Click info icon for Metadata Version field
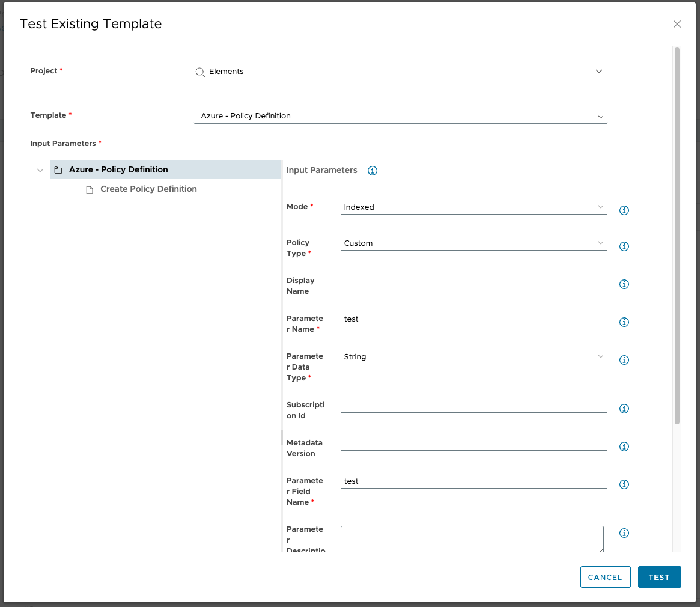Screen dimensions: 700x607 pyautogui.click(x=624, y=447)
